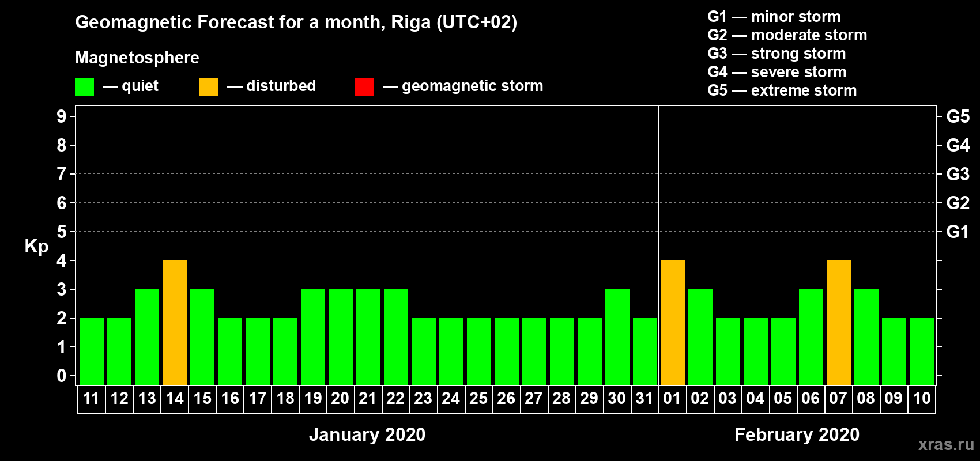Click the date label 25
This screenshot has width=980, height=461.
(x=478, y=398)
